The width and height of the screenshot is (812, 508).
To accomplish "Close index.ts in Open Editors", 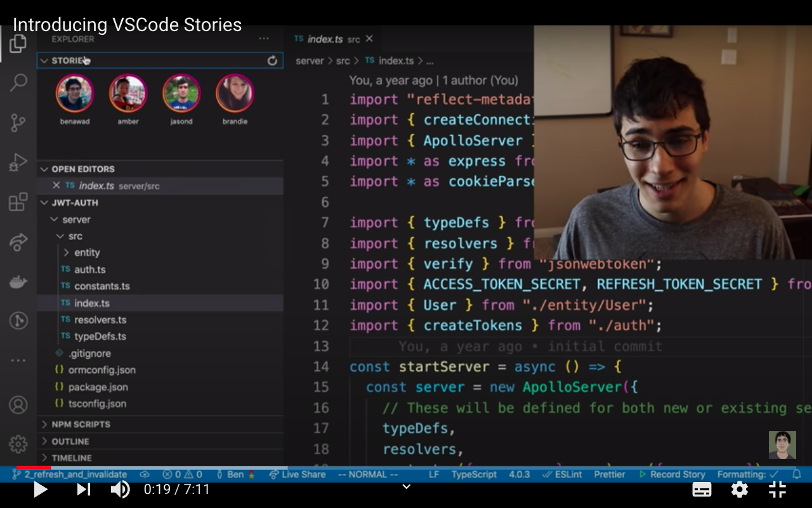I will tap(56, 185).
